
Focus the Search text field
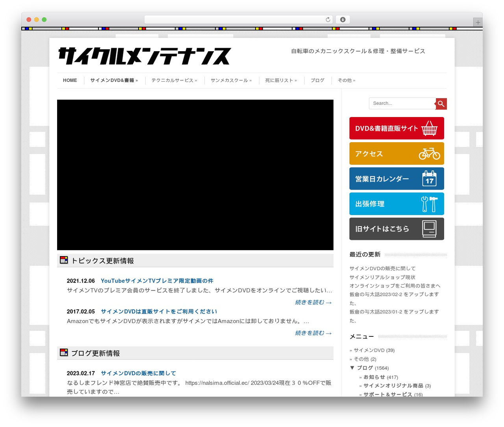point(402,103)
